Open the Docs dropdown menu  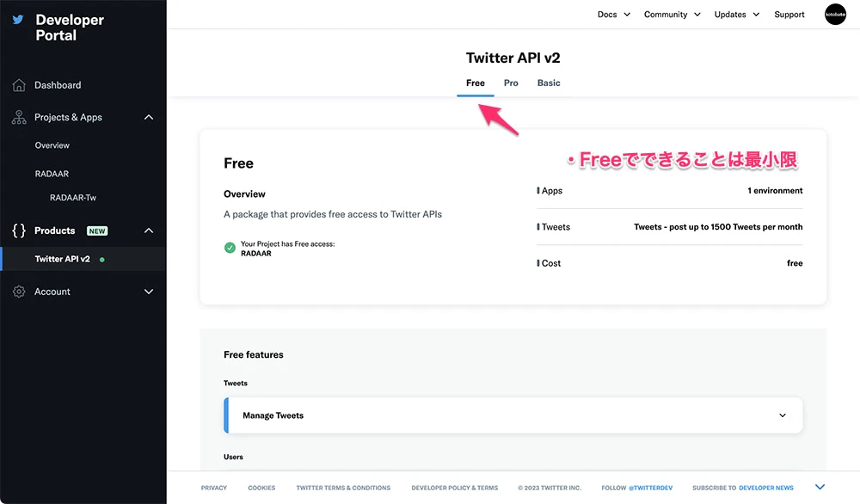[614, 15]
